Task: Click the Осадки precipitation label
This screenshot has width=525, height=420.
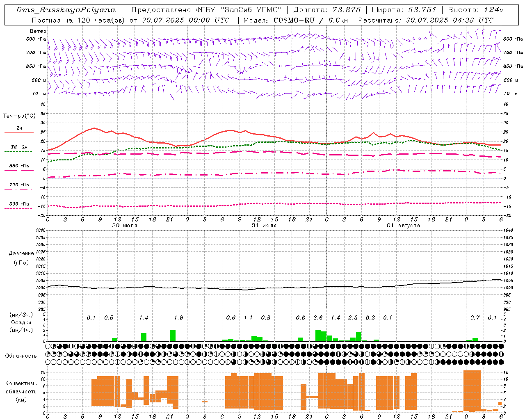Action: [21, 322]
